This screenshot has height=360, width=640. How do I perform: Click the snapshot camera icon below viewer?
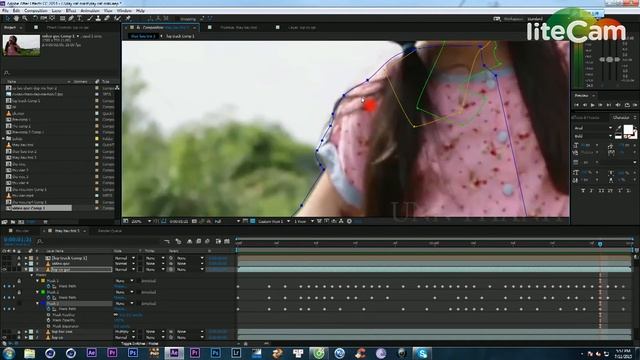click(x=194, y=221)
